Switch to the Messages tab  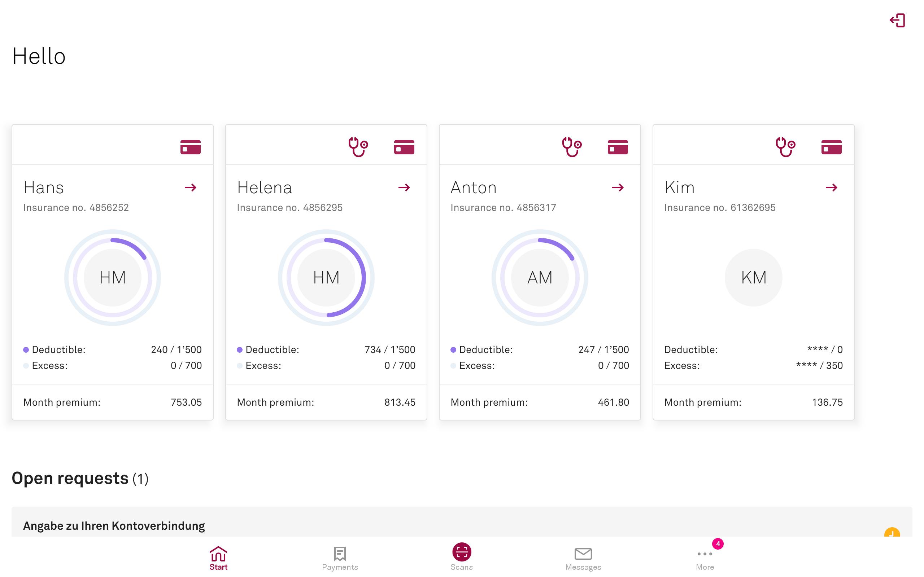click(x=583, y=558)
